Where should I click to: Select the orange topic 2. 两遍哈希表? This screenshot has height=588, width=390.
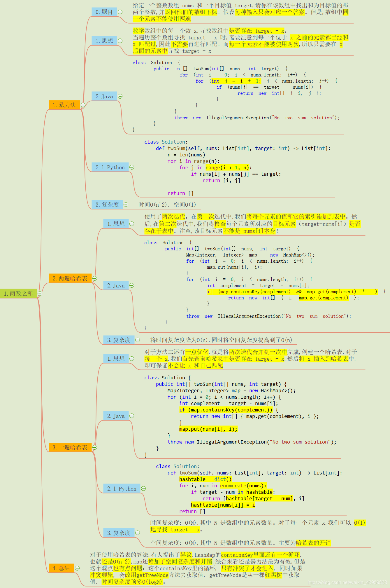[x=70, y=278]
